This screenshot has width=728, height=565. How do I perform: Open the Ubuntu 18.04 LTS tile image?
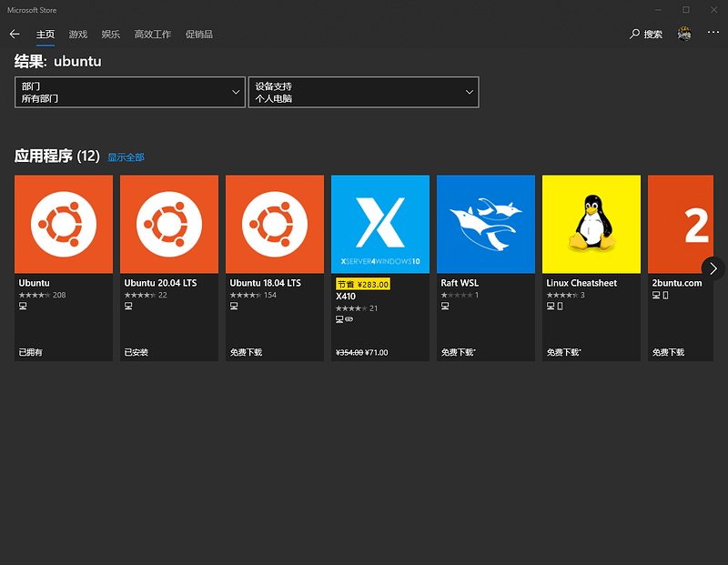pos(275,224)
